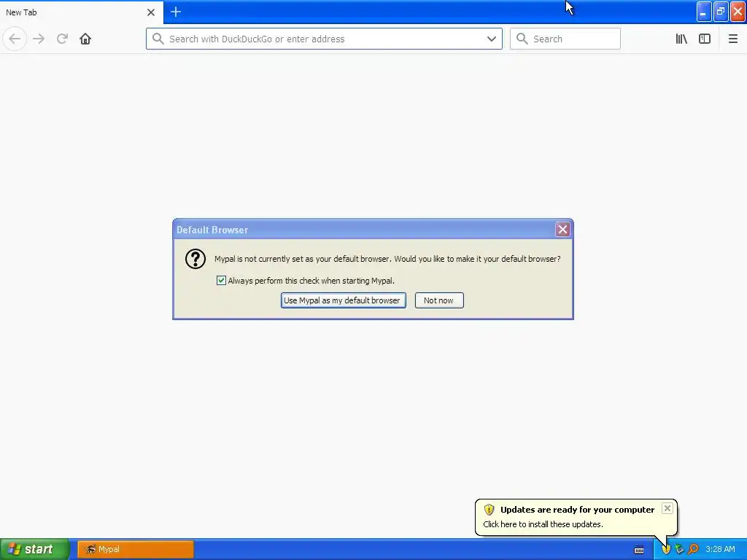Choose Use Mypal as my default browser
The width and height of the screenshot is (747, 560).
tap(344, 300)
